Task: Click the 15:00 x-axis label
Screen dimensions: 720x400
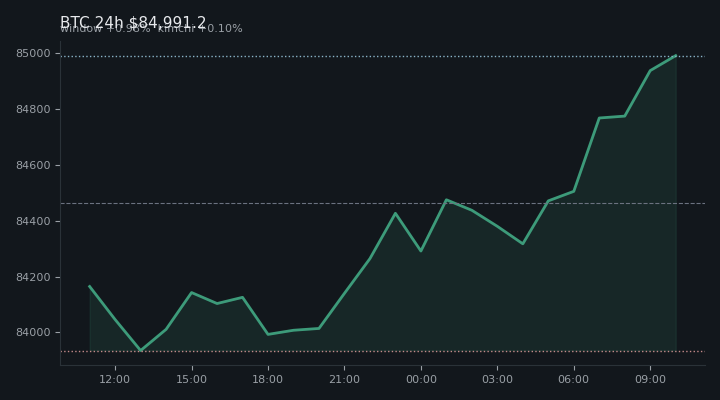Action: coord(191,379)
